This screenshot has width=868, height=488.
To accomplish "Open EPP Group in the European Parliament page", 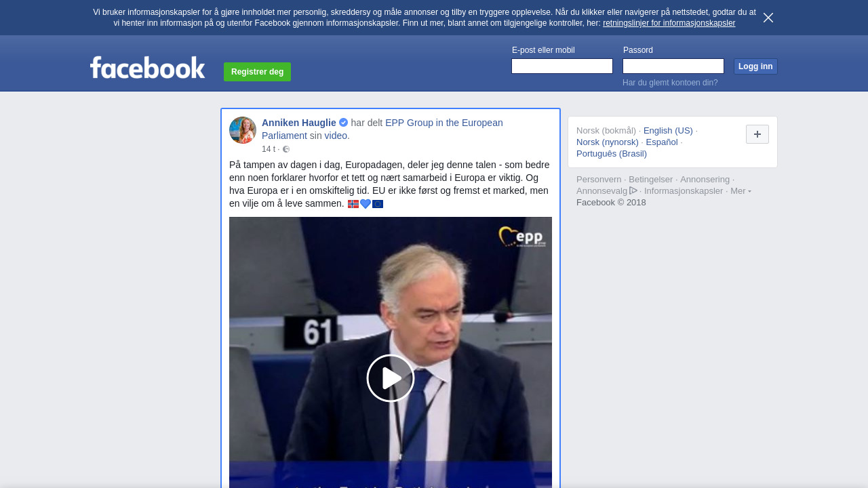I will [x=382, y=129].
